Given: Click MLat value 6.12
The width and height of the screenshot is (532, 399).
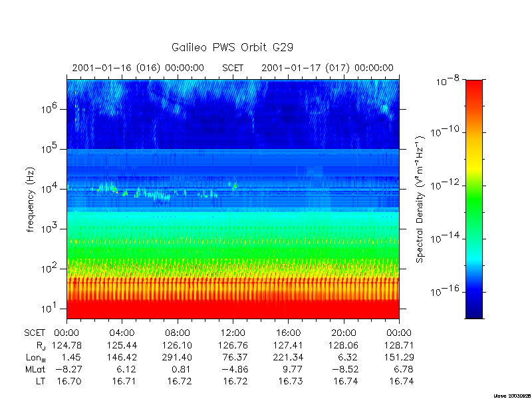Looking at the screenshot, I should [x=127, y=369].
